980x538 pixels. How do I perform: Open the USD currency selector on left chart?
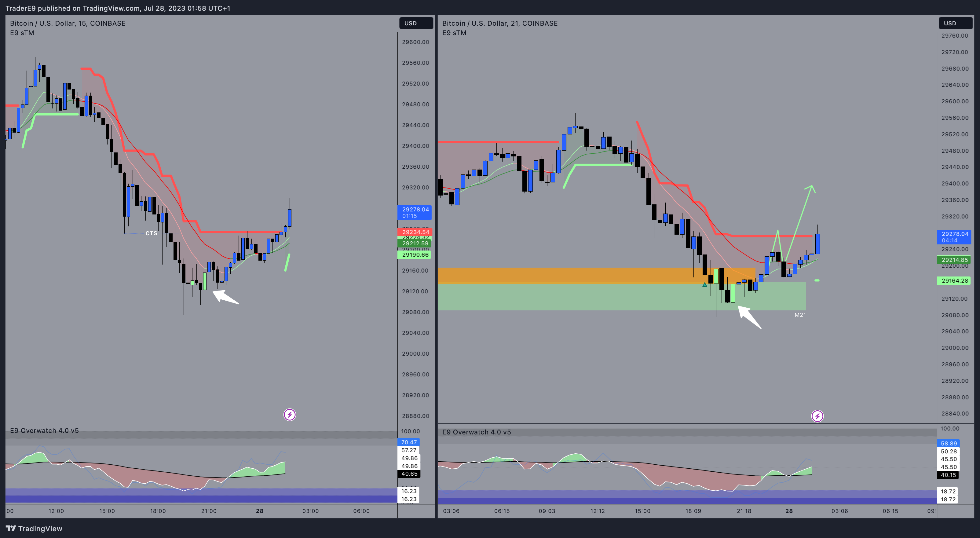point(416,23)
